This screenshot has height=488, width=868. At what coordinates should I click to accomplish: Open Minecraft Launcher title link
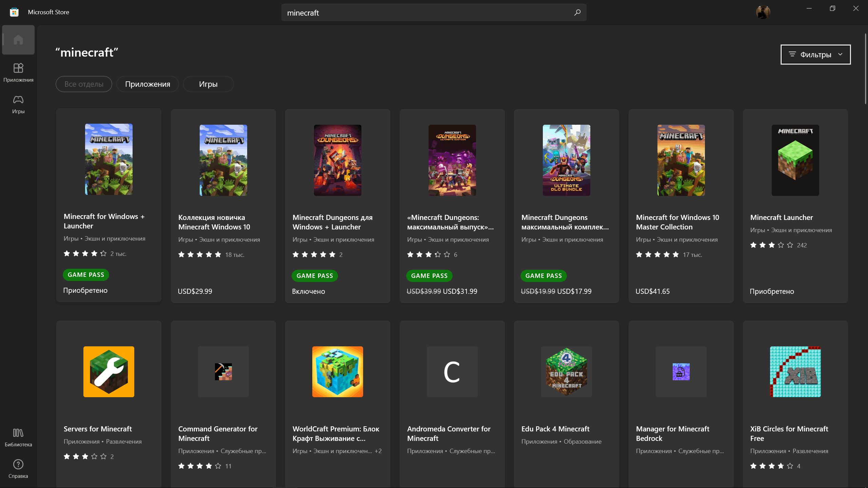pyautogui.click(x=782, y=218)
